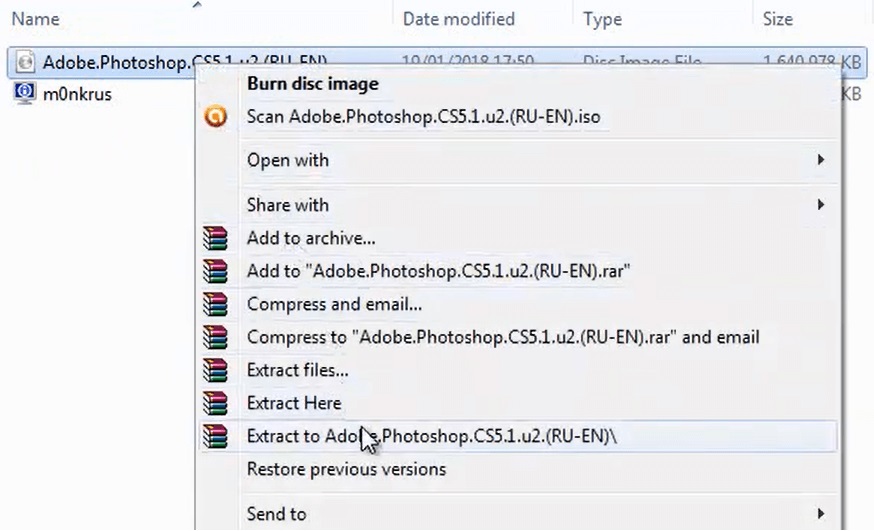874x531 pixels.
Task: Select the m0nkrus file name
Action: pos(77,94)
